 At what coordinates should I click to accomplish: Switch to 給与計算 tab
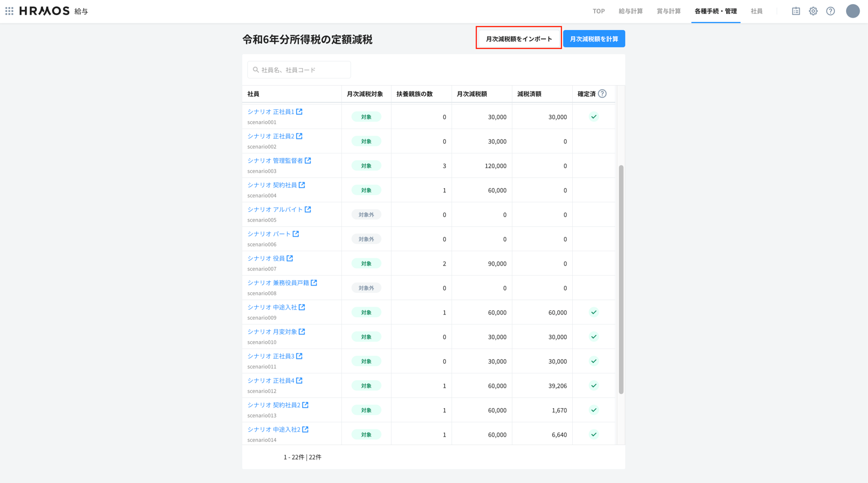[630, 11]
